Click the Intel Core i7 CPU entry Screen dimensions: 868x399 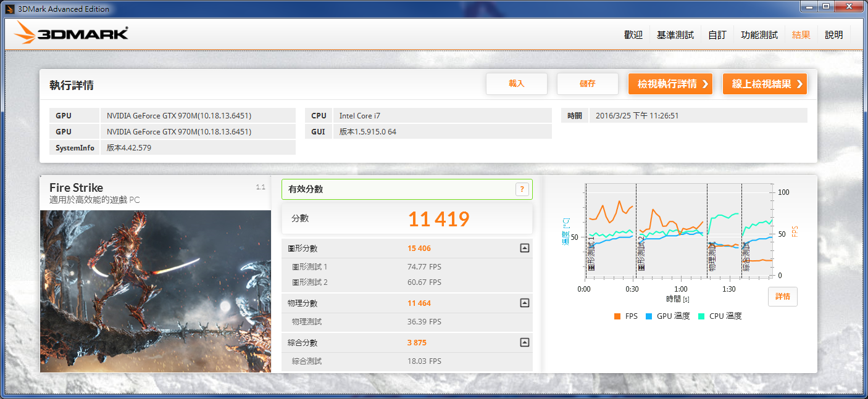(x=442, y=115)
